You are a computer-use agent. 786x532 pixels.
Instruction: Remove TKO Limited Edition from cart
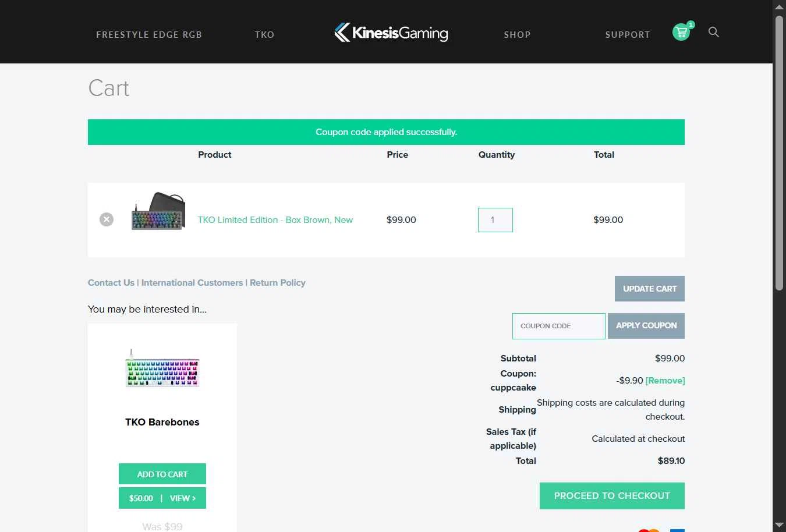pos(107,219)
